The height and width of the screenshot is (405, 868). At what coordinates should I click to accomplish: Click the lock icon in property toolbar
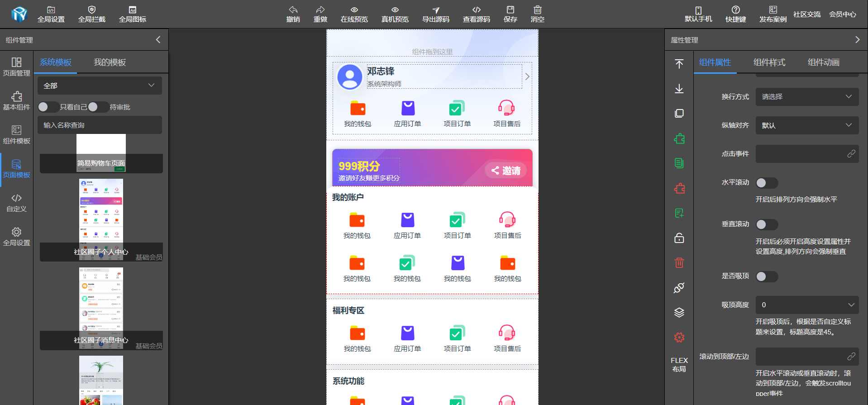click(679, 238)
